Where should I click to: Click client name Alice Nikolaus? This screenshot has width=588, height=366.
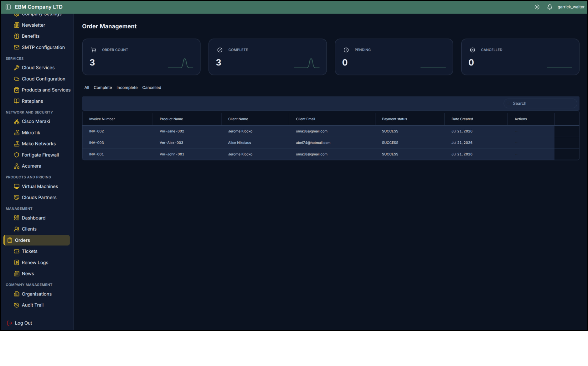(240, 143)
